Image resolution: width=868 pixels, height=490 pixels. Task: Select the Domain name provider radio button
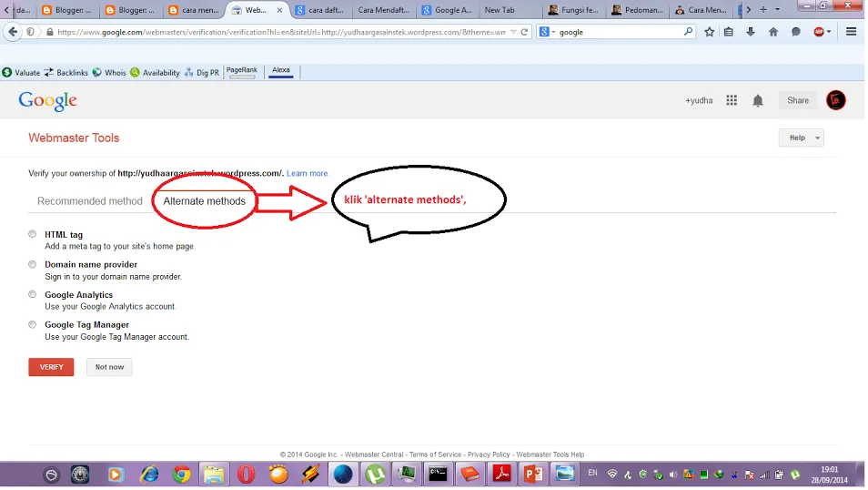point(33,264)
